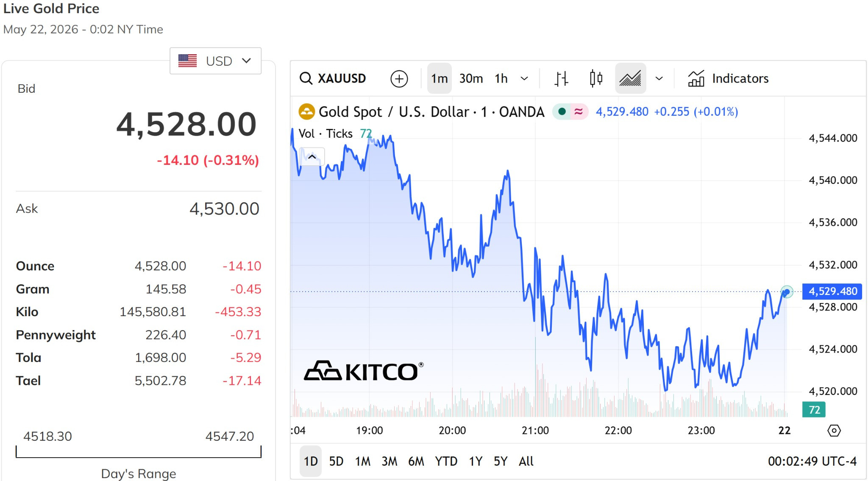Viewport: 868px width, 481px height.
Task: Click the 4,529.480 price label on axis
Action: click(832, 291)
